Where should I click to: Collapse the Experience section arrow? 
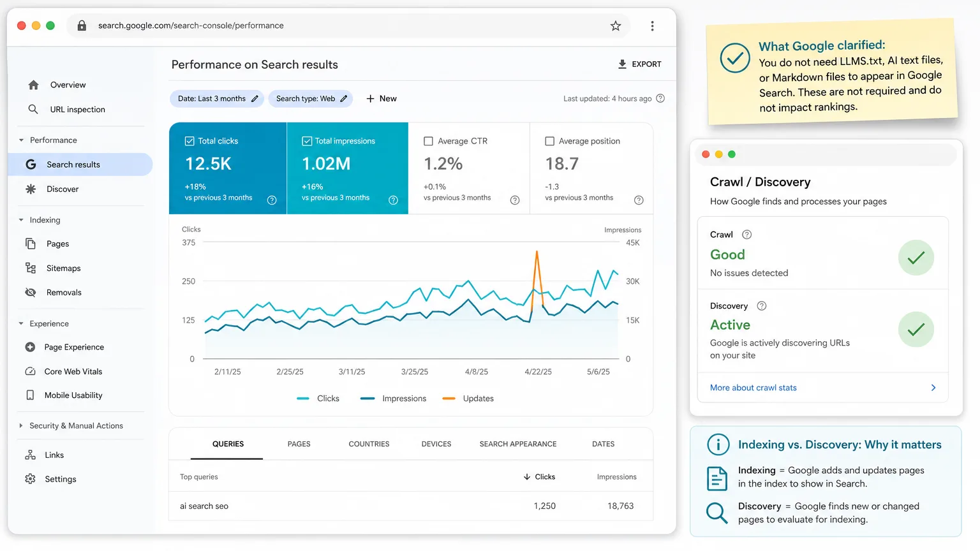coord(21,324)
